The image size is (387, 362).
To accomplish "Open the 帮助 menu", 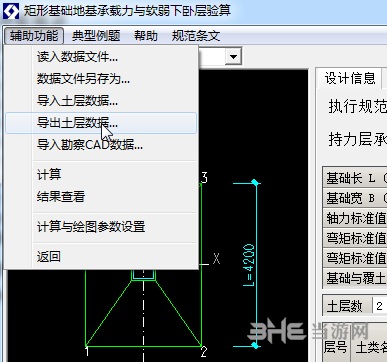I will pos(146,35).
